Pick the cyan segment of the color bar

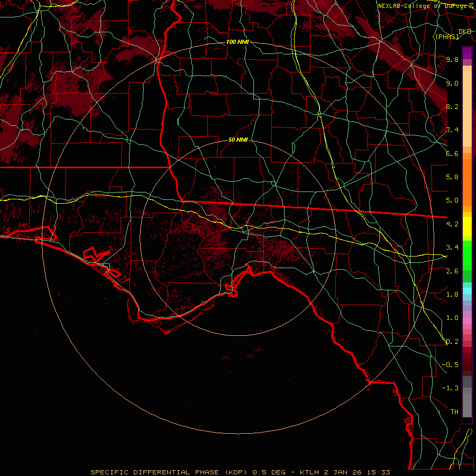pyautogui.click(x=467, y=291)
